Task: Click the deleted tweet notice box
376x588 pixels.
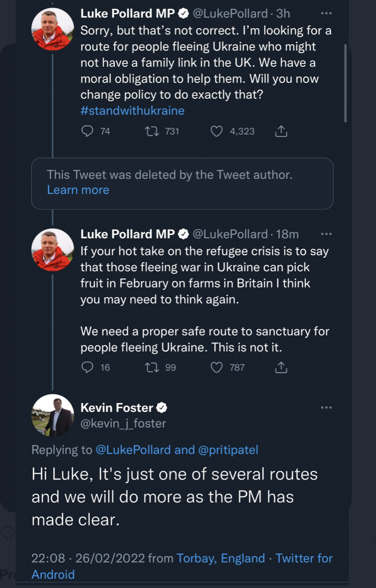Action: point(182,183)
